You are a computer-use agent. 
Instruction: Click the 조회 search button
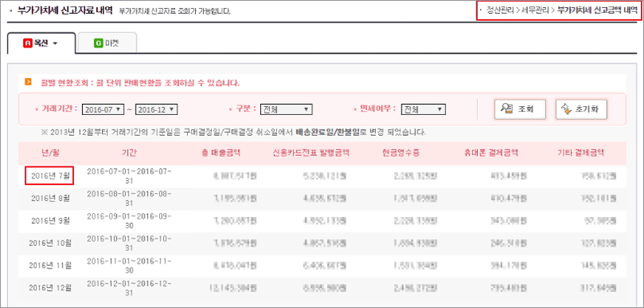(520, 109)
